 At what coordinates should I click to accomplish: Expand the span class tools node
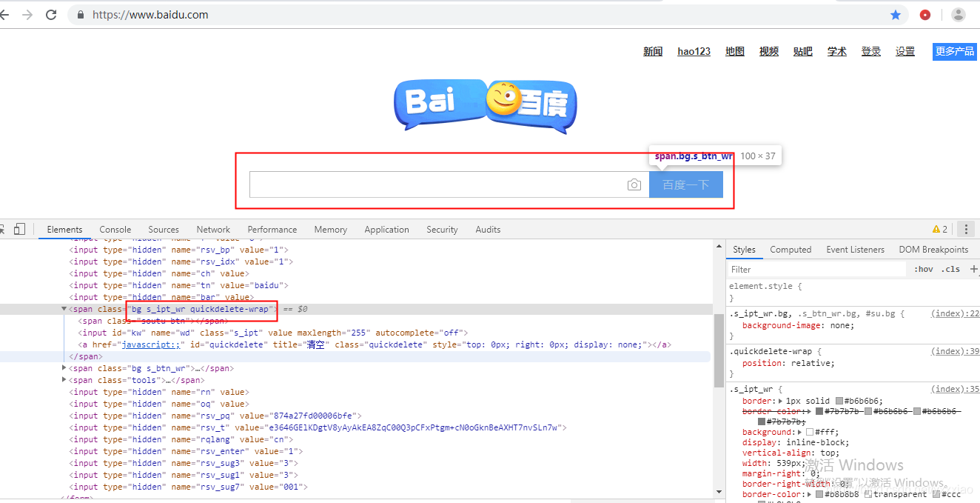(x=64, y=380)
